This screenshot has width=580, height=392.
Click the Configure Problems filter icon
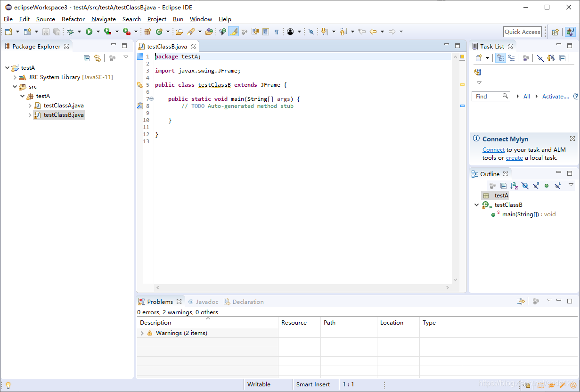521,301
